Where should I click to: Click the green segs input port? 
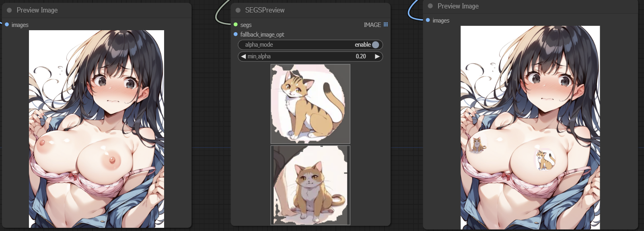point(236,25)
